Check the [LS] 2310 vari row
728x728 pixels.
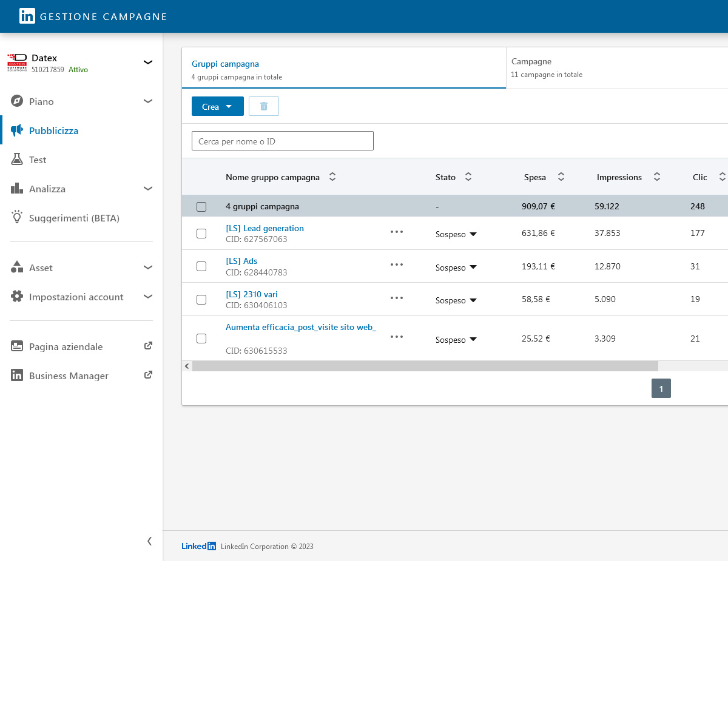(x=201, y=300)
